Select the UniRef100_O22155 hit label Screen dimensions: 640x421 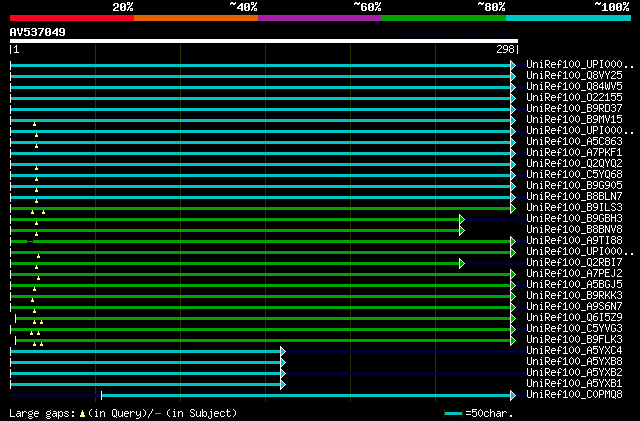574,98
